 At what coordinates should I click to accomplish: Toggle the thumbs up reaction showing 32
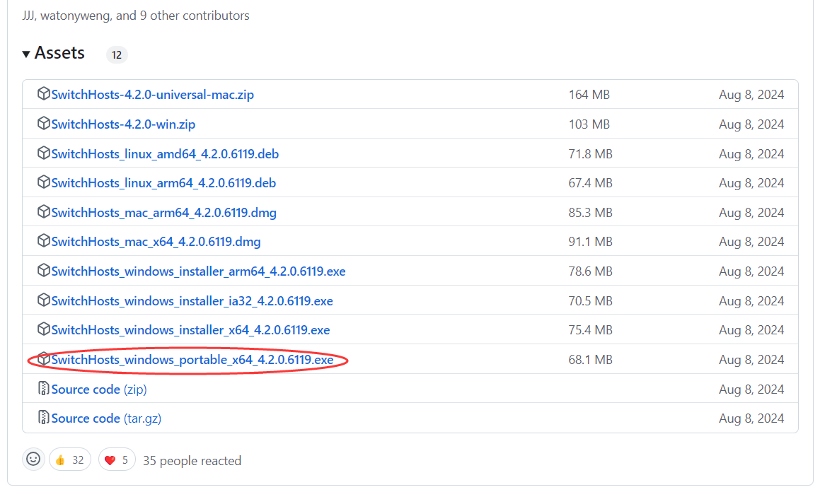[x=69, y=459]
